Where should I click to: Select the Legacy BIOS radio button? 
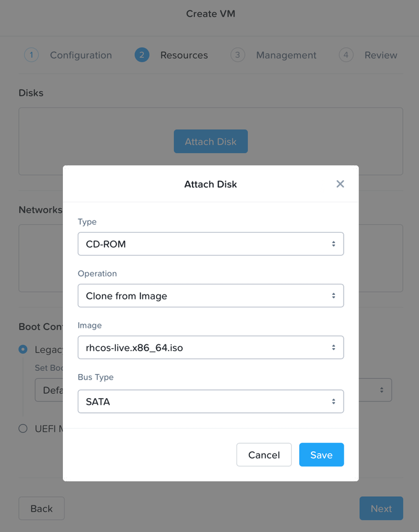coord(23,349)
